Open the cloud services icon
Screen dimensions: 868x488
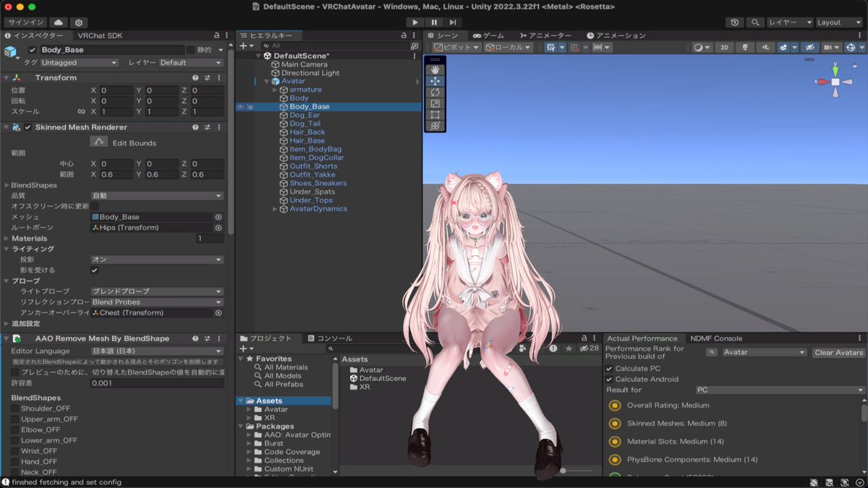(59, 22)
